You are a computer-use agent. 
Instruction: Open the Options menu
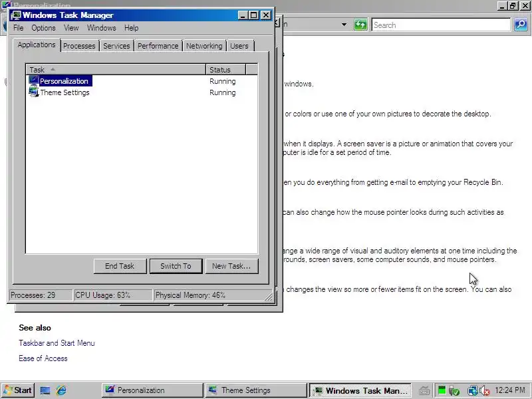point(43,28)
